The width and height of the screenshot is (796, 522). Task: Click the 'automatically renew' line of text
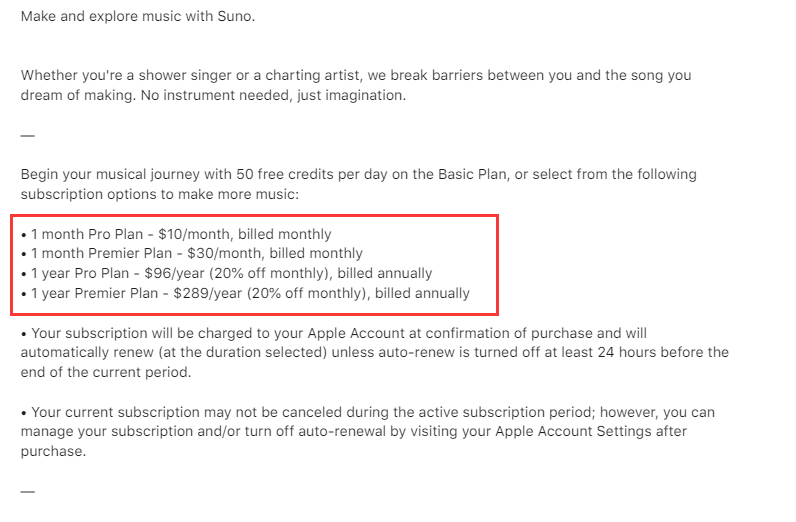[x=375, y=352]
